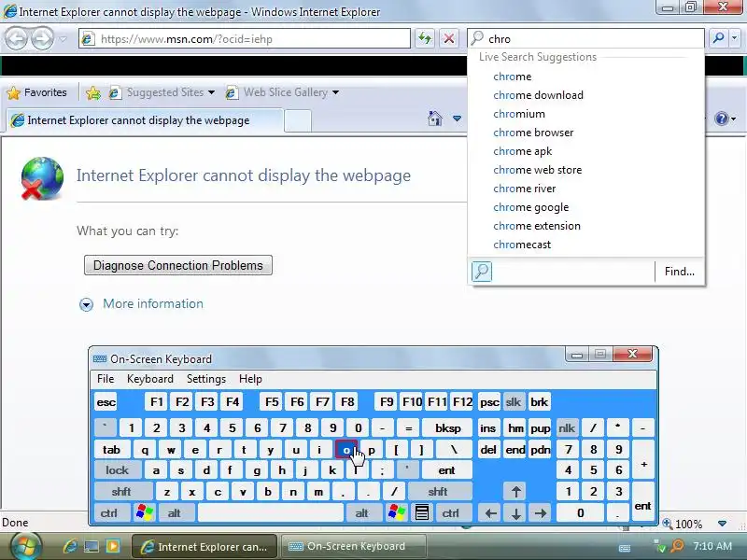Open On-Screen Keyboard Help menu
This screenshot has height=560, width=747.
250,379
